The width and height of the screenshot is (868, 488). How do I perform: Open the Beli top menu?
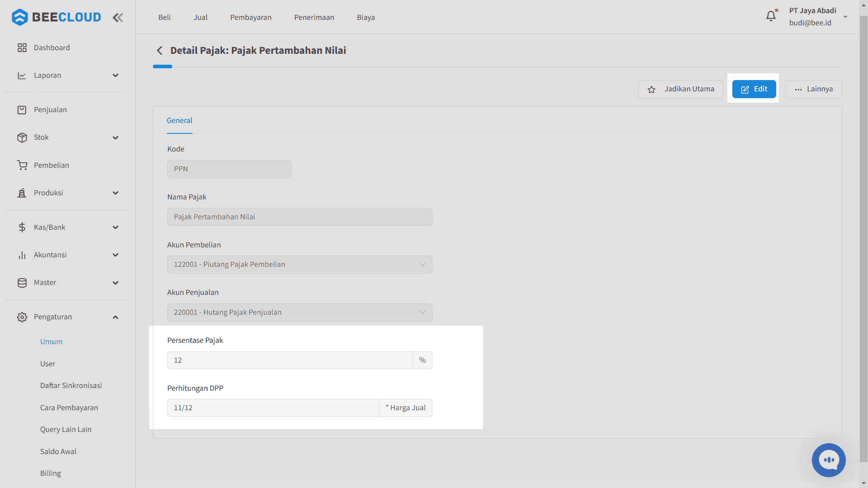tap(164, 17)
